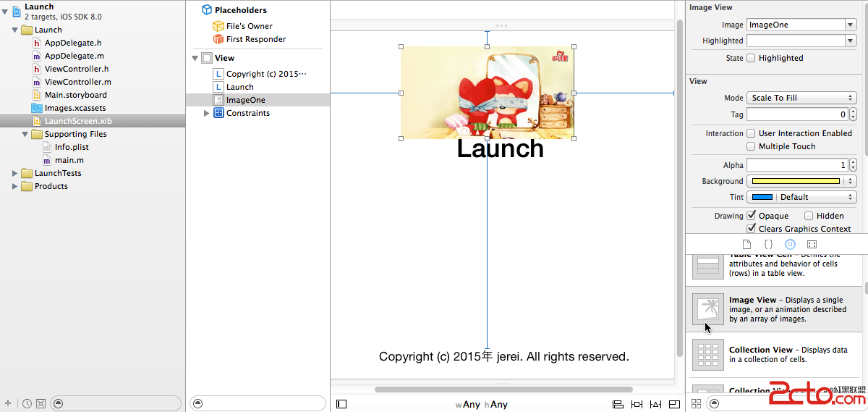Image resolution: width=868 pixels, height=412 pixels.
Task: Click the Placeholders cube icon
Action: point(207,10)
